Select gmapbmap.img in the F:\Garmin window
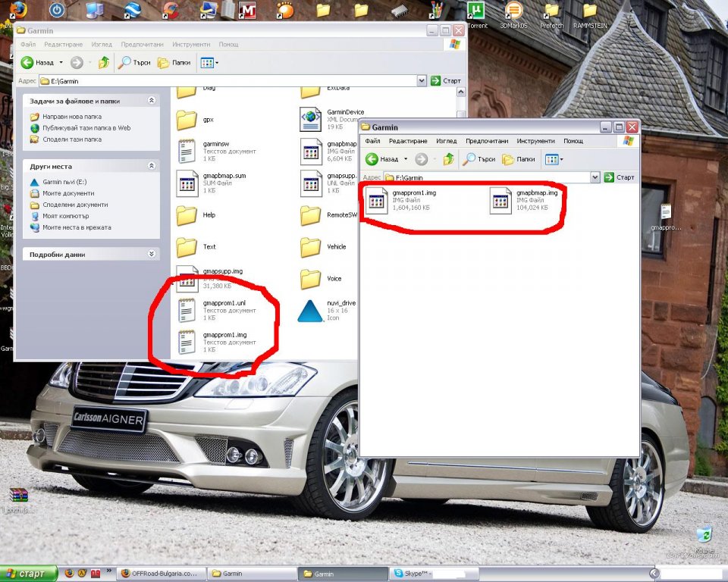The height and width of the screenshot is (582, 728). pyautogui.click(x=501, y=201)
